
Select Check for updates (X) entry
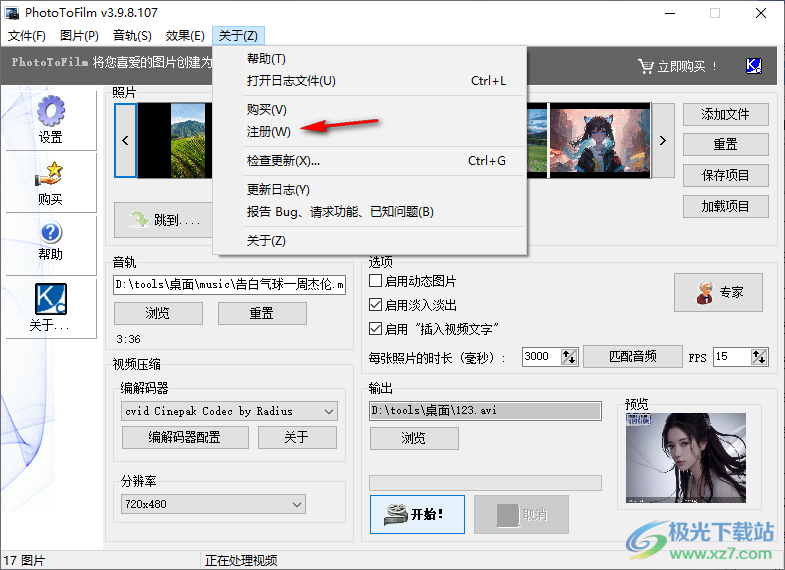369,161
